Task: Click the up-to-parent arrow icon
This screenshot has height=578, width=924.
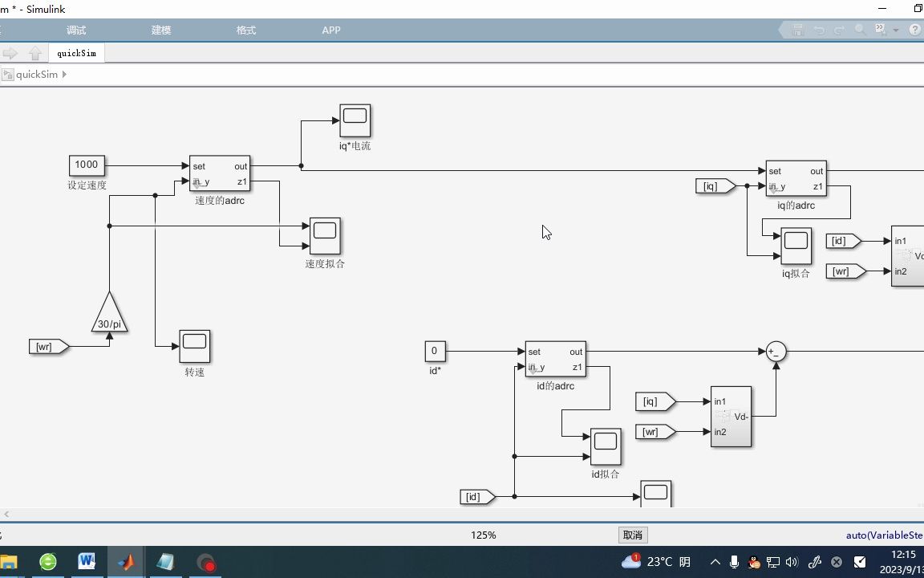Action: tap(35, 53)
